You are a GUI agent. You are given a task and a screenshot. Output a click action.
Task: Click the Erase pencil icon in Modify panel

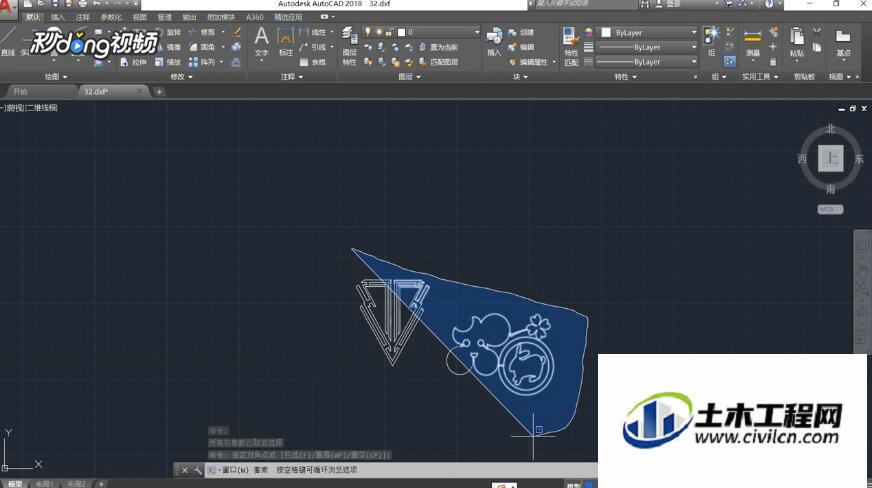point(236,33)
